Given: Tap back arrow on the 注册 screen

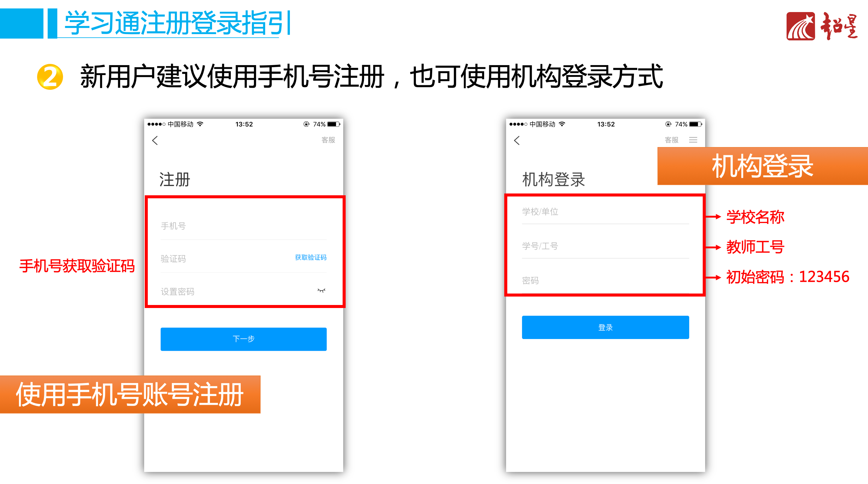Looking at the screenshot, I should point(155,140).
